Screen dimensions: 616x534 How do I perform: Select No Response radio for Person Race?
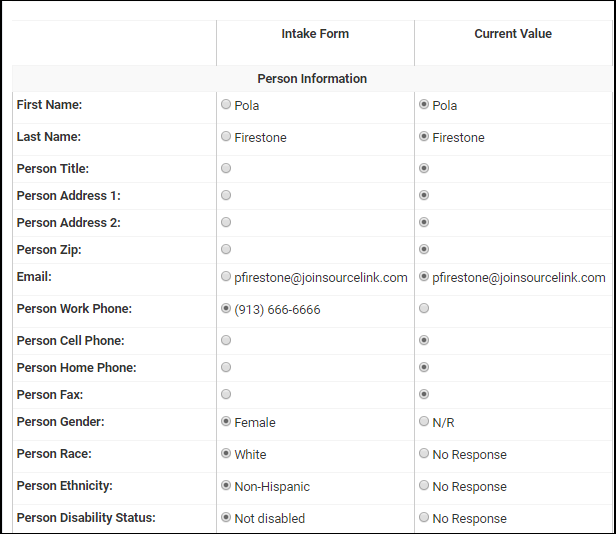(424, 453)
